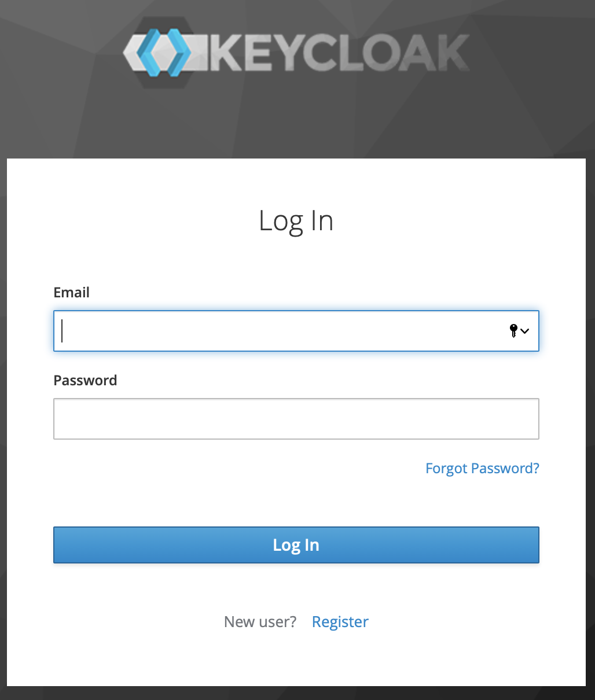Open the autofill chevron in the Email field
Viewport: 595px width, 700px height.
coord(525,331)
